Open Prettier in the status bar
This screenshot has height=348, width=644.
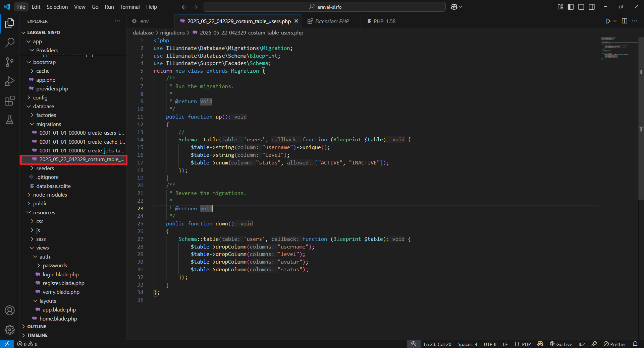click(x=615, y=344)
